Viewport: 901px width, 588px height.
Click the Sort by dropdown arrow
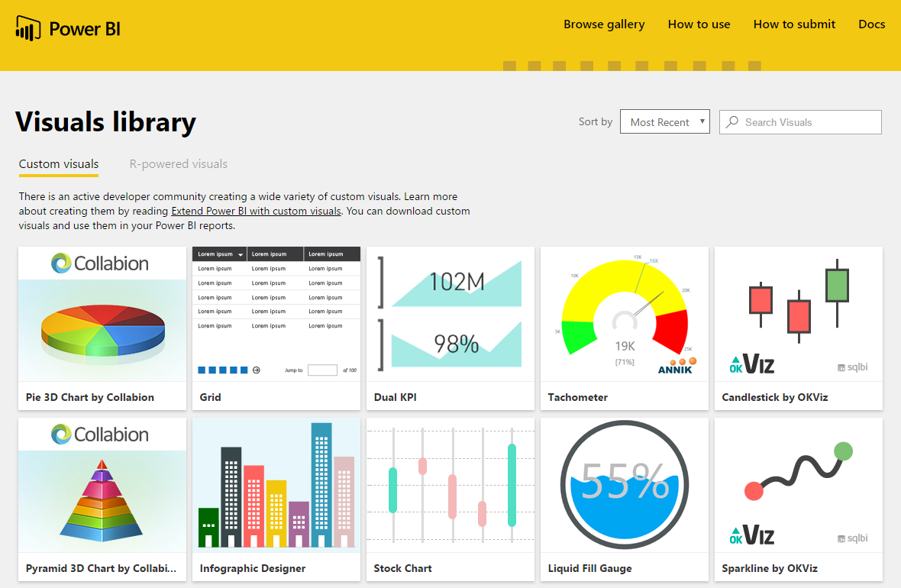702,121
